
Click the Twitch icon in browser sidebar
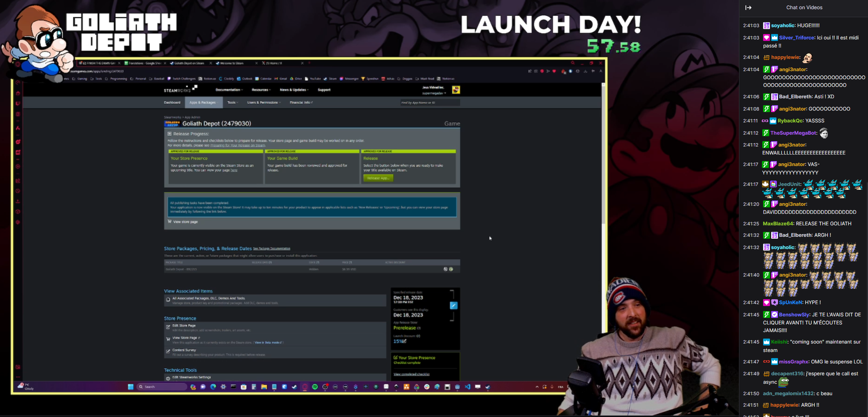(18, 103)
